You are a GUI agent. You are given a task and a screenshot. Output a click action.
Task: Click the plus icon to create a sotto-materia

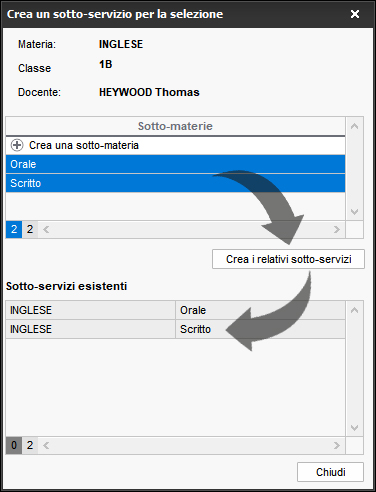pyautogui.click(x=17, y=145)
